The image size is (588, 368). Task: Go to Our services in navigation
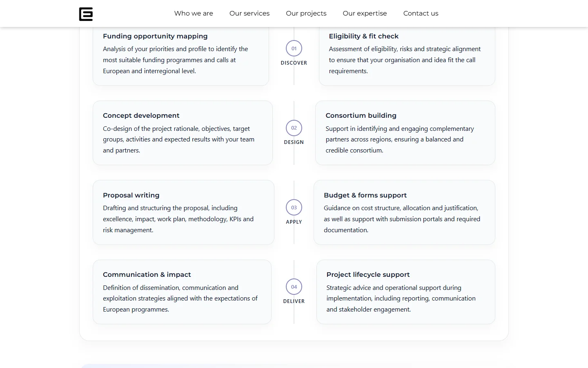pyautogui.click(x=249, y=13)
